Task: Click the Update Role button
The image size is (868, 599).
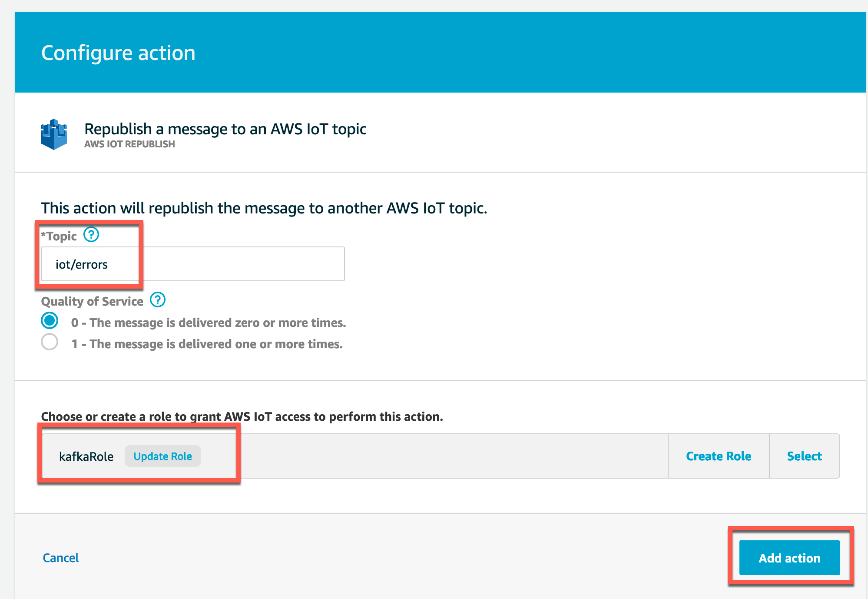Action: [163, 456]
